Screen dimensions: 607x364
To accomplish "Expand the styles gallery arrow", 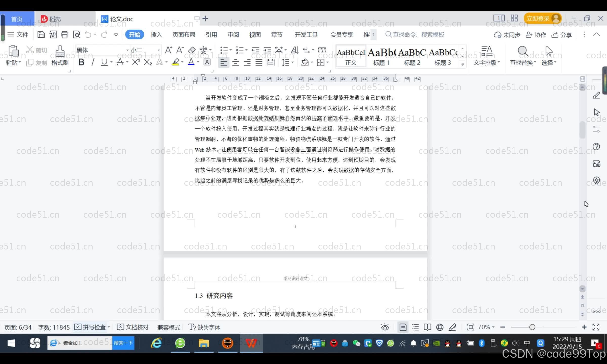I will (463, 64).
